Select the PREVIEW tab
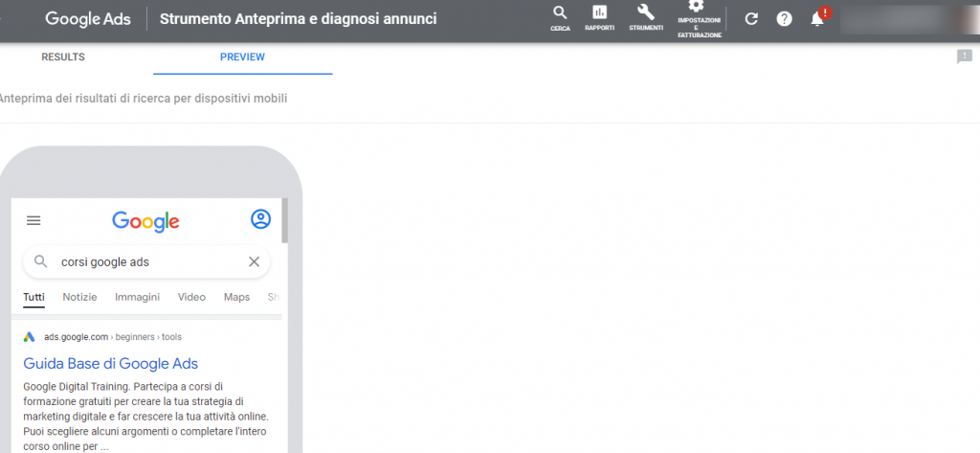The height and width of the screenshot is (453, 980). click(242, 57)
